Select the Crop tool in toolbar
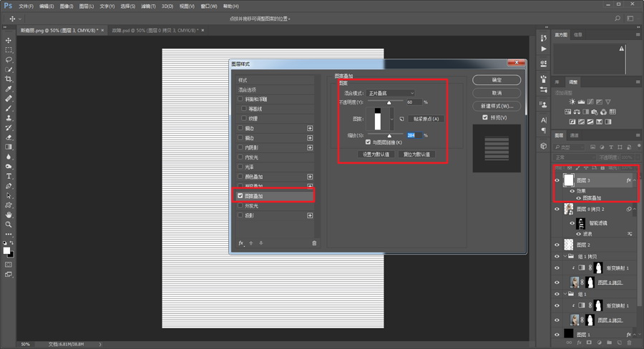Viewport: 644px width, 349px height. coord(9,79)
